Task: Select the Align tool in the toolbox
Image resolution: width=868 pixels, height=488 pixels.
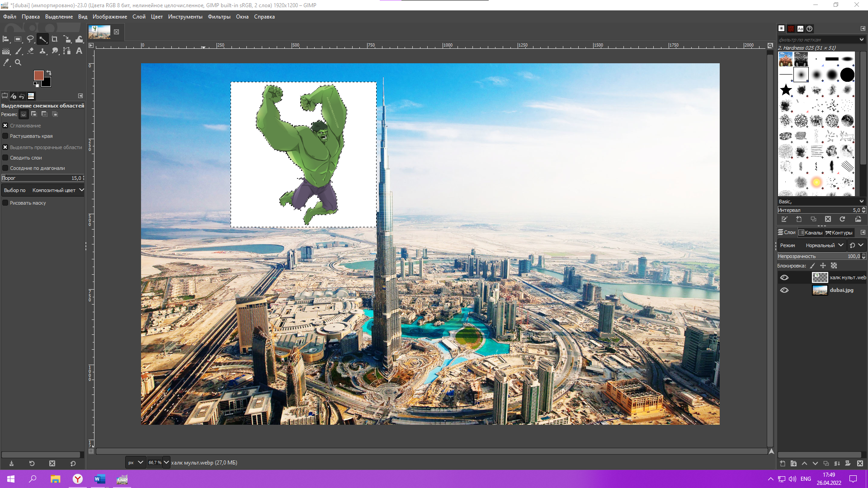Action: pos(6,39)
